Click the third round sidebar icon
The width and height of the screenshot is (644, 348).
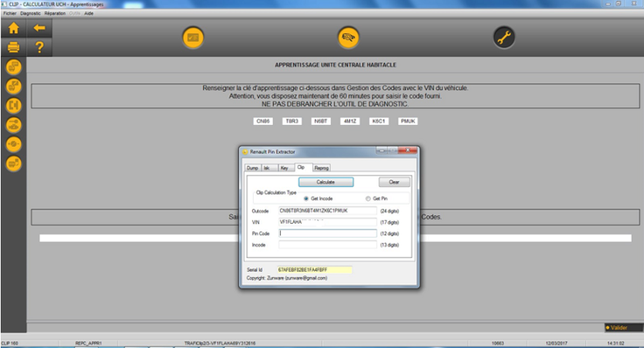tap(14, 106)
